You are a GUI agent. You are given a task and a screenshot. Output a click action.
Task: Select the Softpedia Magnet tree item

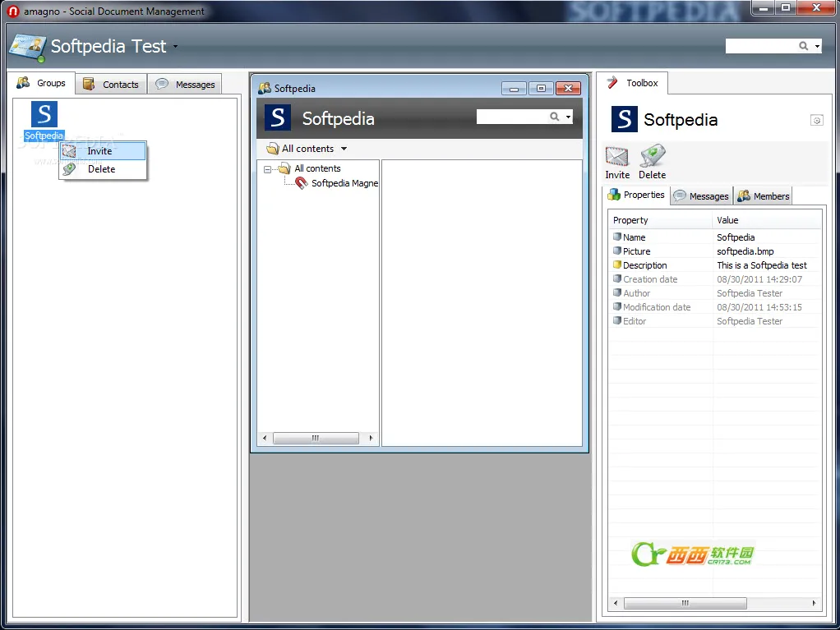pos(337,183)
